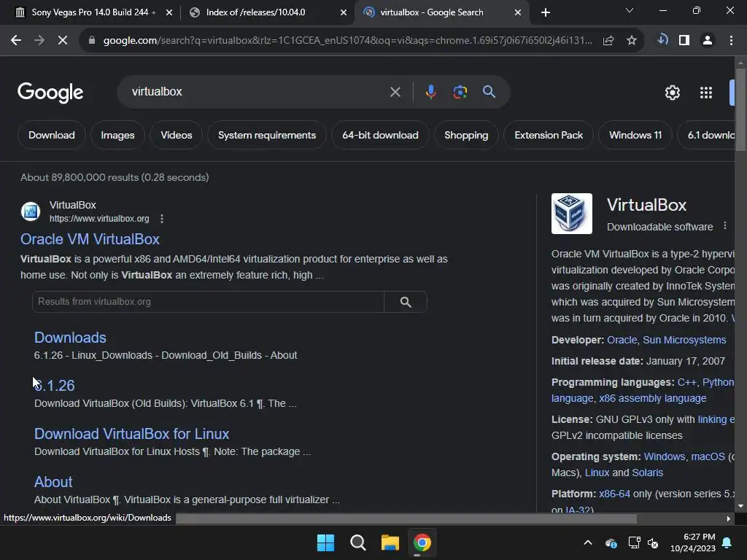
Task: Stop page loading with the X button
Action: (63, 41)
